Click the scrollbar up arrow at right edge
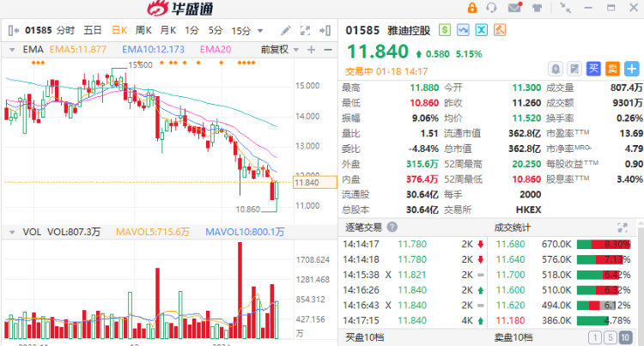The image size is (644, 346). [x=641, y=223]
